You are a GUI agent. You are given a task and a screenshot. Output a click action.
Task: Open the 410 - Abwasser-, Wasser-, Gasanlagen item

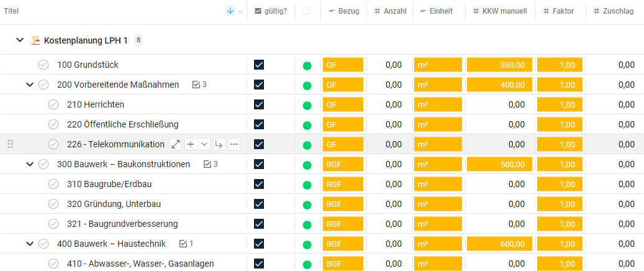140,264
